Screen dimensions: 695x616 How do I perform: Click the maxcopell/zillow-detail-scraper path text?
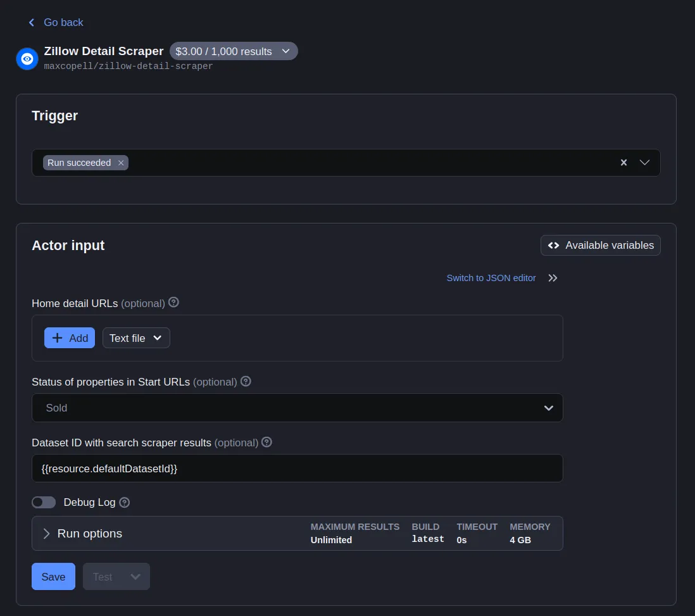click(x=128, y=66)
